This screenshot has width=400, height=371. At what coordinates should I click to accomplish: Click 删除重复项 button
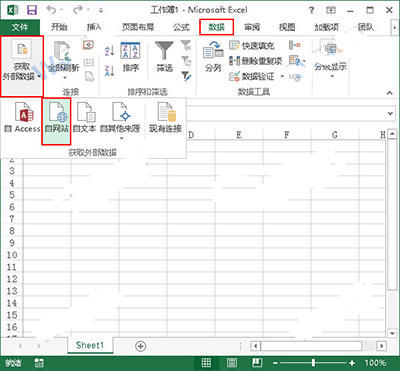(256, 61)
